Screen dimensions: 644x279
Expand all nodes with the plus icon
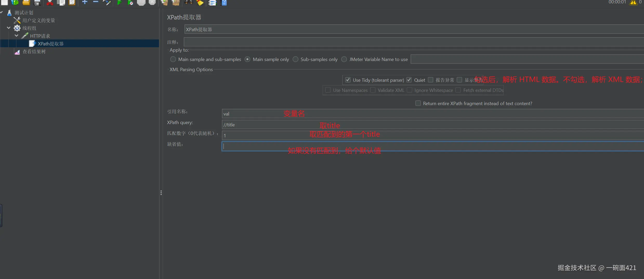point(85,2)
